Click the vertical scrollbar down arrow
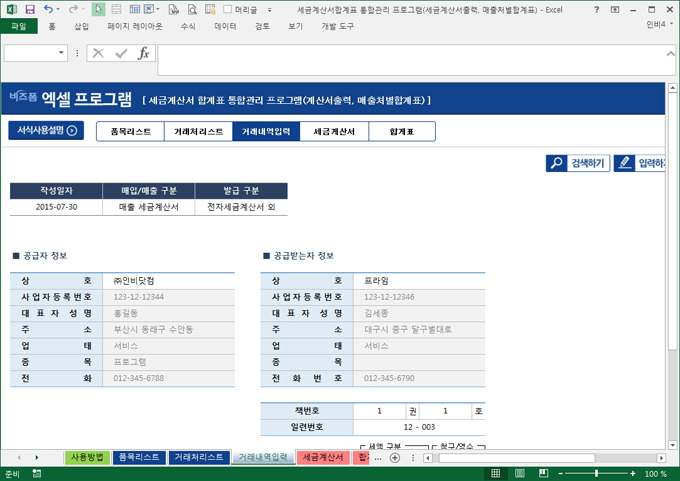The width and height of the screenshot is (680, 481). [672, 445]
